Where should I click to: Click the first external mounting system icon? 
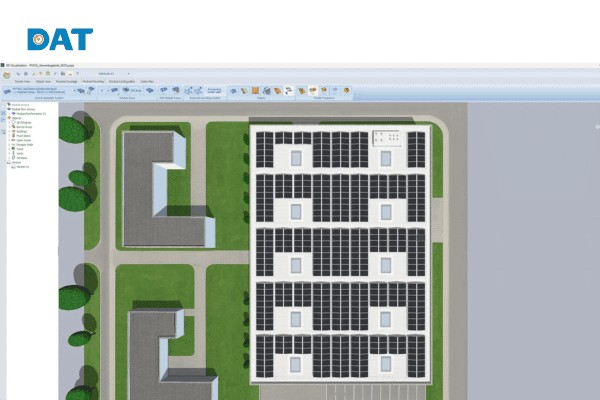[188, 91]
